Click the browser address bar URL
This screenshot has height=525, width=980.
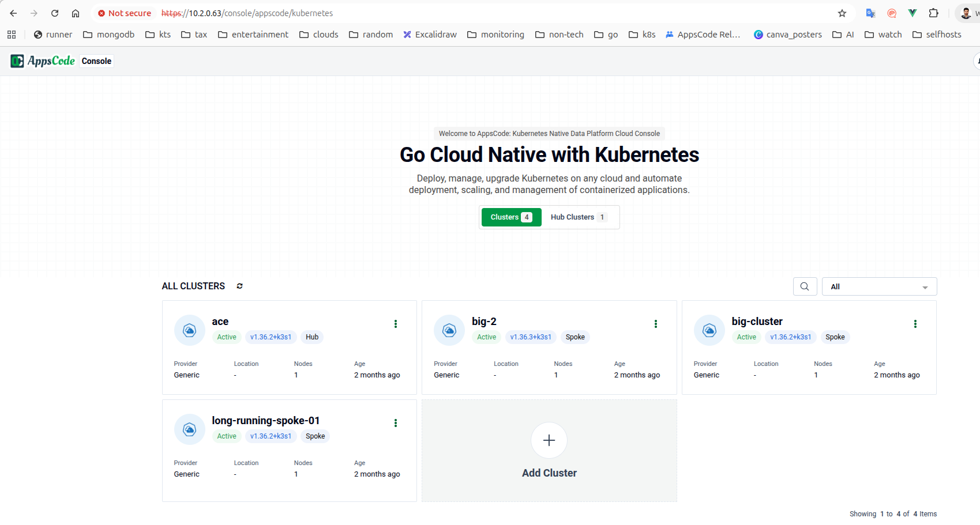[x=247, y=13]
